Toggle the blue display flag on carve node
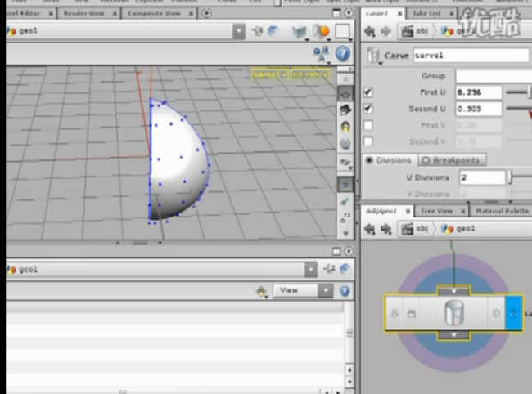This screenshot has width=532, height=394. pos(513,313)
